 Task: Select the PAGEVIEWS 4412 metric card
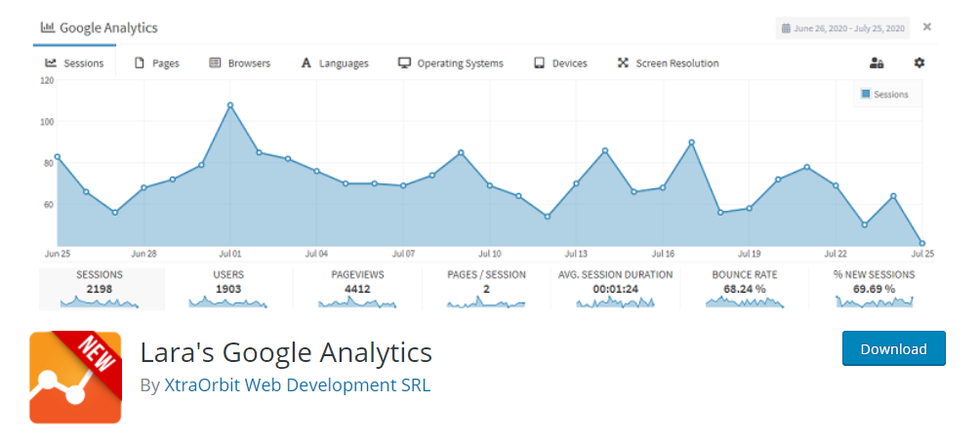click(x=357, y=289)
